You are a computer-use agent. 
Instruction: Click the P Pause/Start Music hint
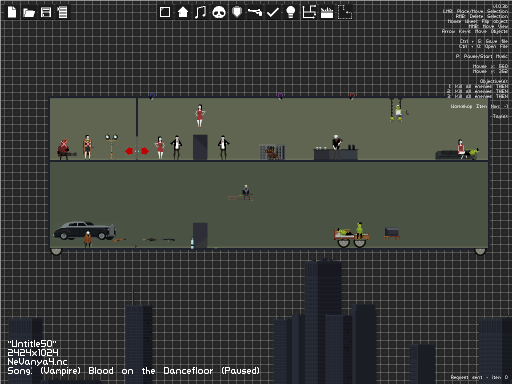482,56
